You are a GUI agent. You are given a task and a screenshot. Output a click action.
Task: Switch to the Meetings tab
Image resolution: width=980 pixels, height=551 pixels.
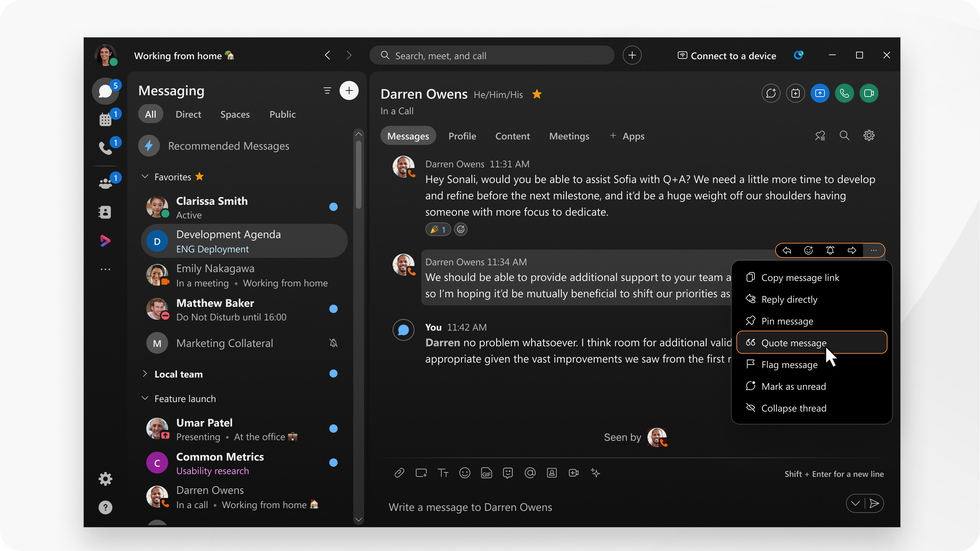568,136
